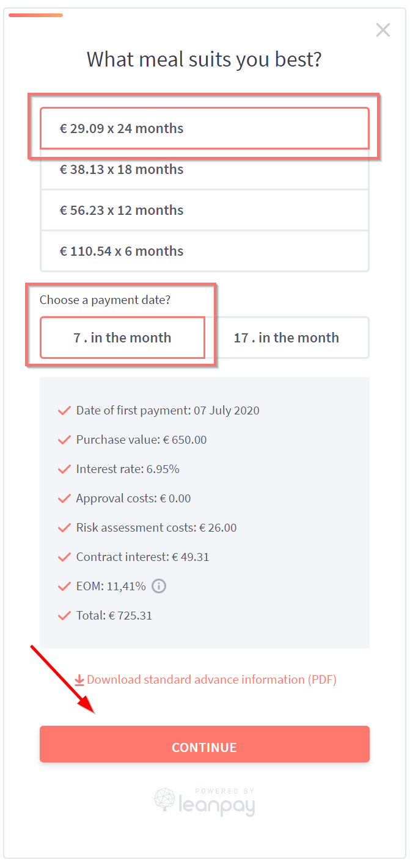
Task: Click the checkmark beside Purchase value
Action: 64,440
